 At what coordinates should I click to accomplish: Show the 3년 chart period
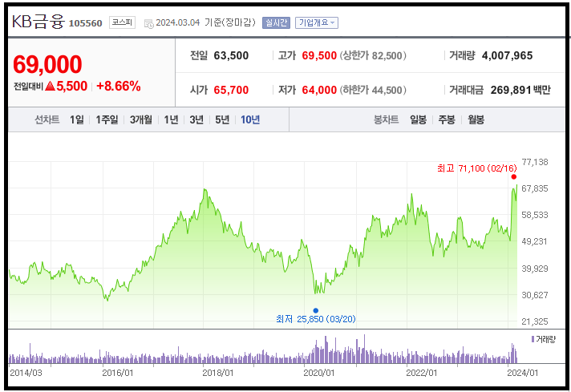click(x=196, y=119)
